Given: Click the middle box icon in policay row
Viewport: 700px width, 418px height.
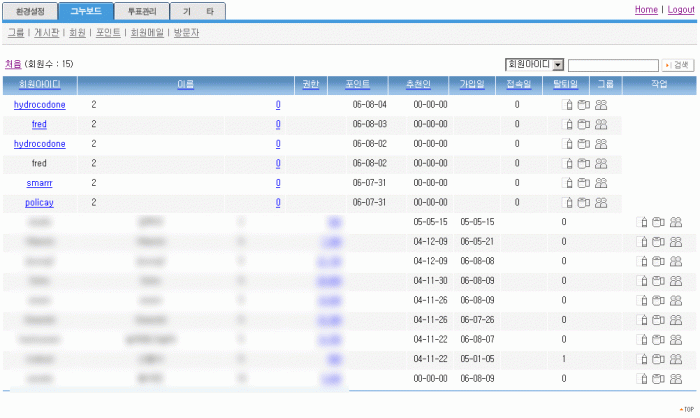Looking at the screenshot, I should pyautogui.click(x=583, y=203).
